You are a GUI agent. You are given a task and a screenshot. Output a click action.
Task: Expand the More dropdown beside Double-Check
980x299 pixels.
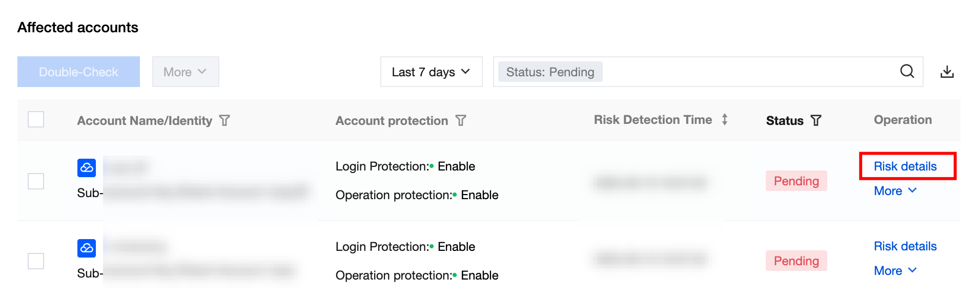click(185, 72)
